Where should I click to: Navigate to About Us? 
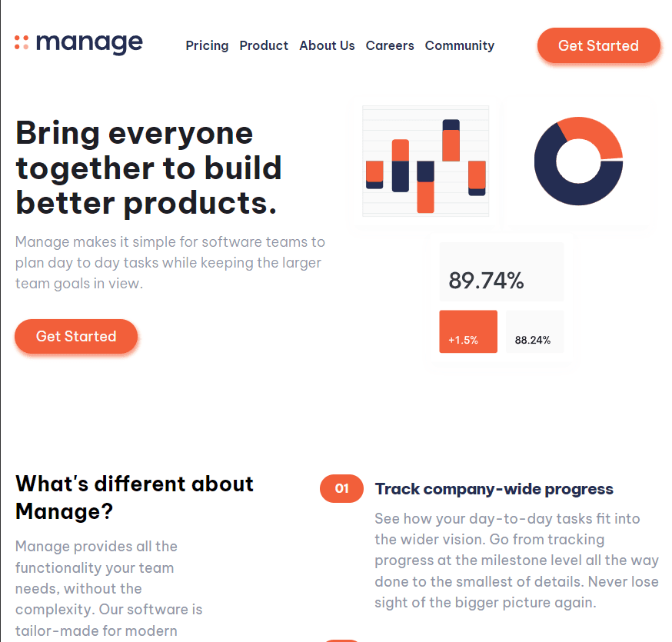pos(327,45)
